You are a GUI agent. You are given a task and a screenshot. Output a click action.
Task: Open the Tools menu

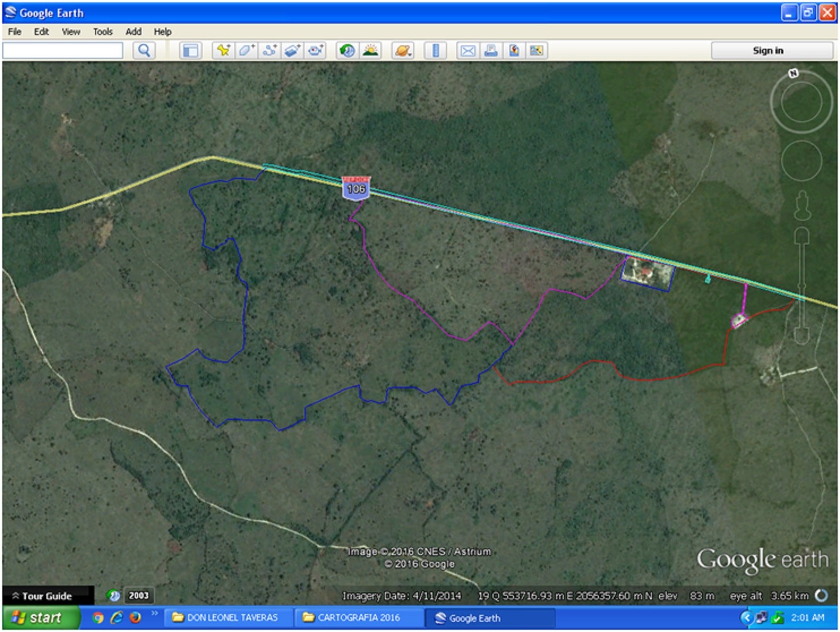(x=102, y=32)
